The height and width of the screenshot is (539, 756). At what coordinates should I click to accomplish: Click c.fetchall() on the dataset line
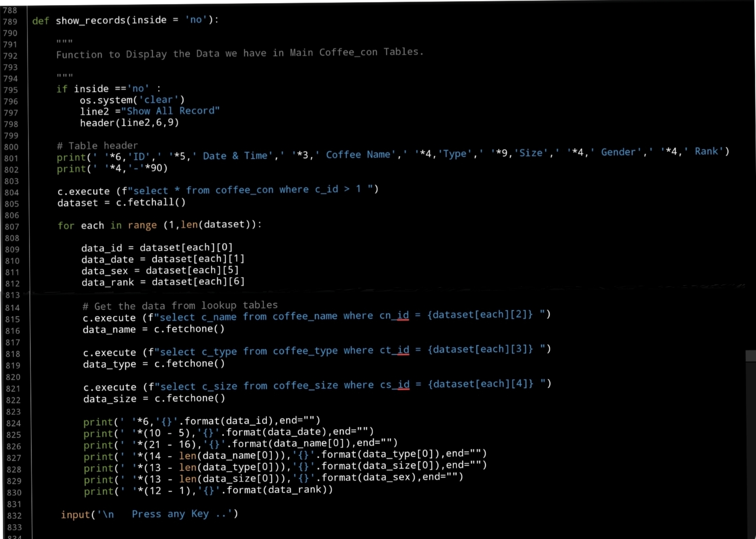[x=150, y=202]
